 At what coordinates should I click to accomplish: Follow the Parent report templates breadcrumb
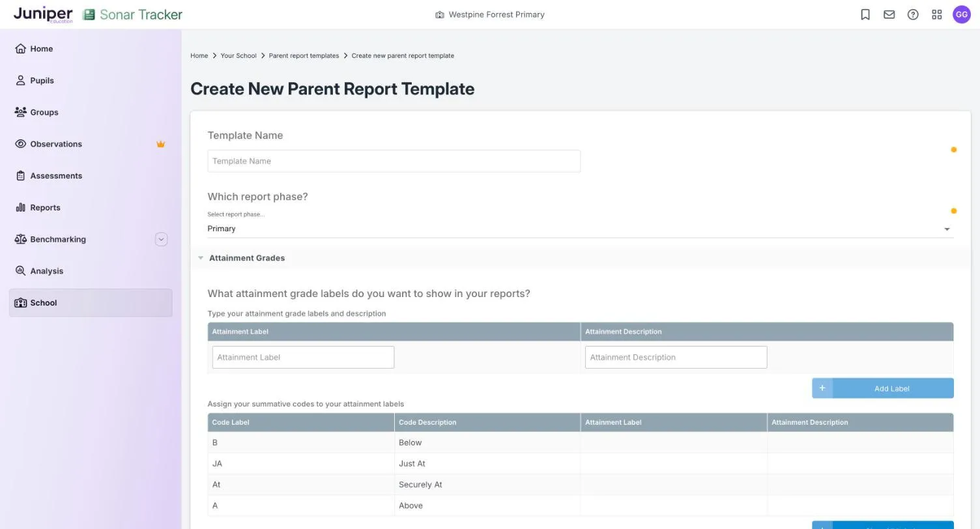(304, 56)
